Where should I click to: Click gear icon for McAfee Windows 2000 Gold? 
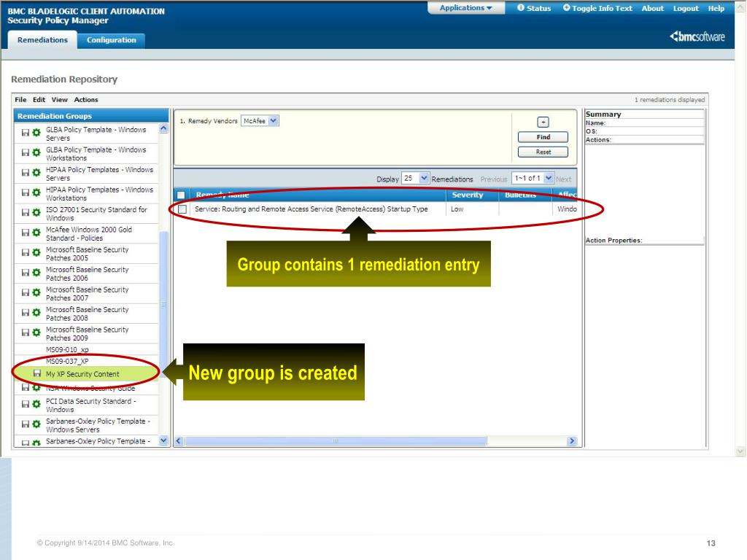[x=36, y=233]
